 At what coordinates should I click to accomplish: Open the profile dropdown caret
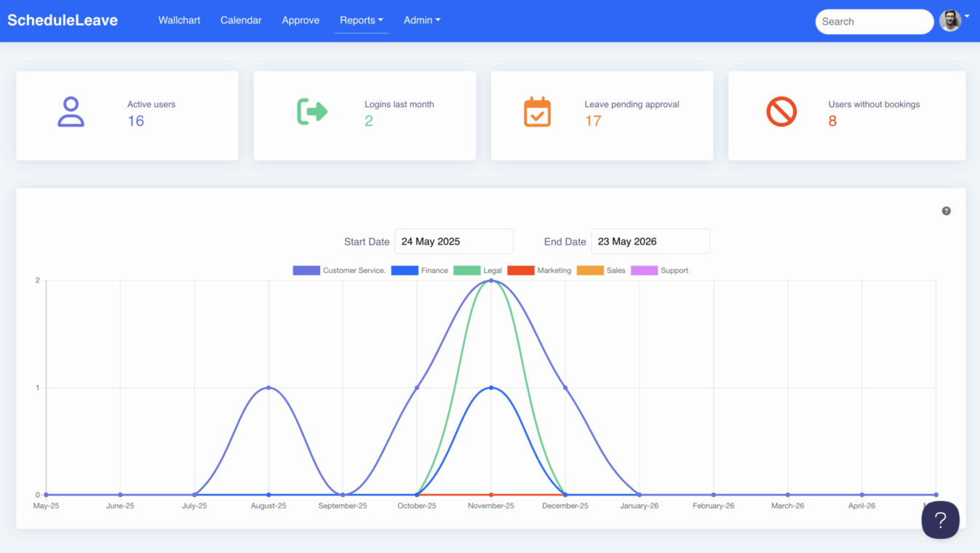pos(967,16)
